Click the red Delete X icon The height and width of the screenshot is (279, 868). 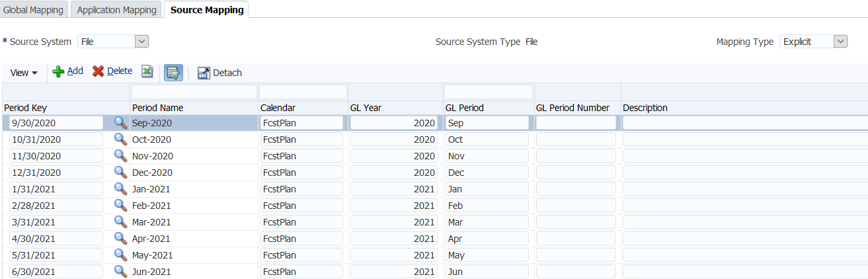point(99,71)
